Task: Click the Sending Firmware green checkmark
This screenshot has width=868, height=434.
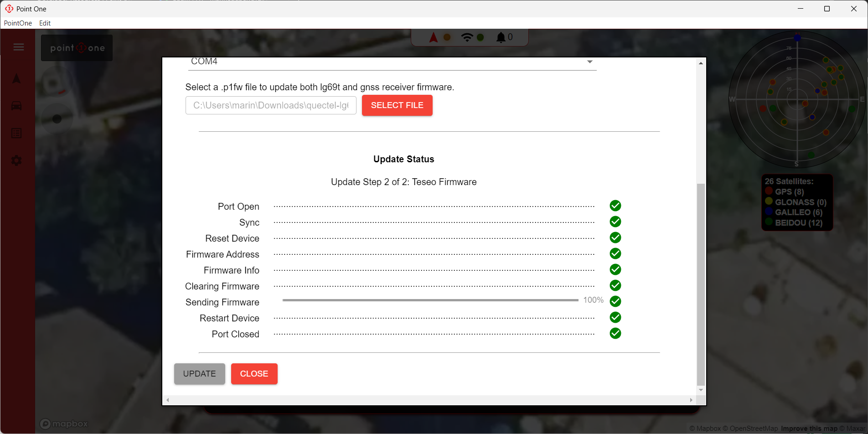Action: pos(615,301)
